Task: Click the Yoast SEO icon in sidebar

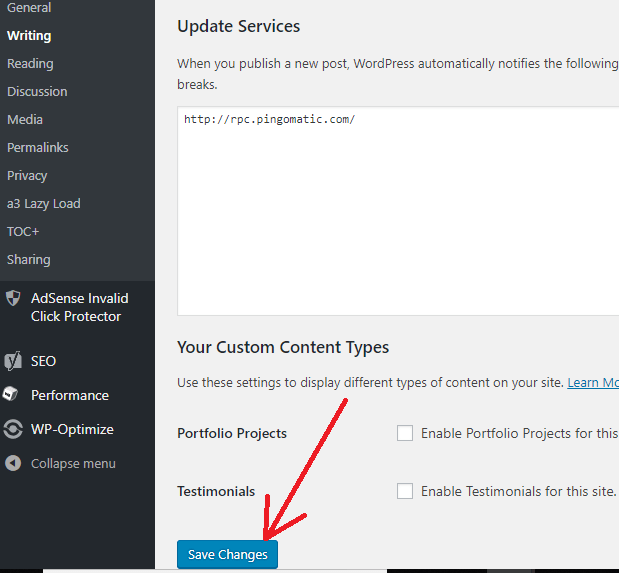Action: pos(13,361)
